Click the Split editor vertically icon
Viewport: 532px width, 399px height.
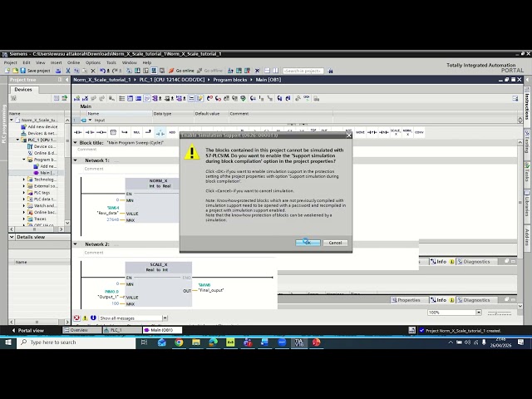(x=275, y=71)
